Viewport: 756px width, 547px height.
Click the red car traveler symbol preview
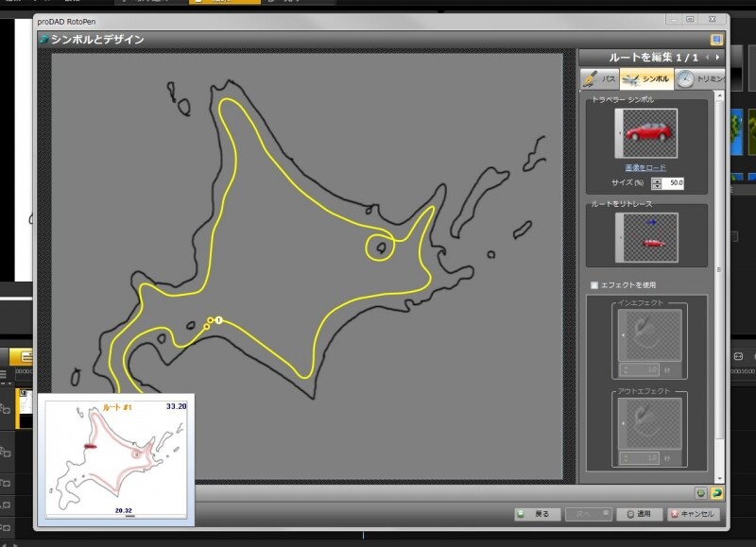(646, 133)
